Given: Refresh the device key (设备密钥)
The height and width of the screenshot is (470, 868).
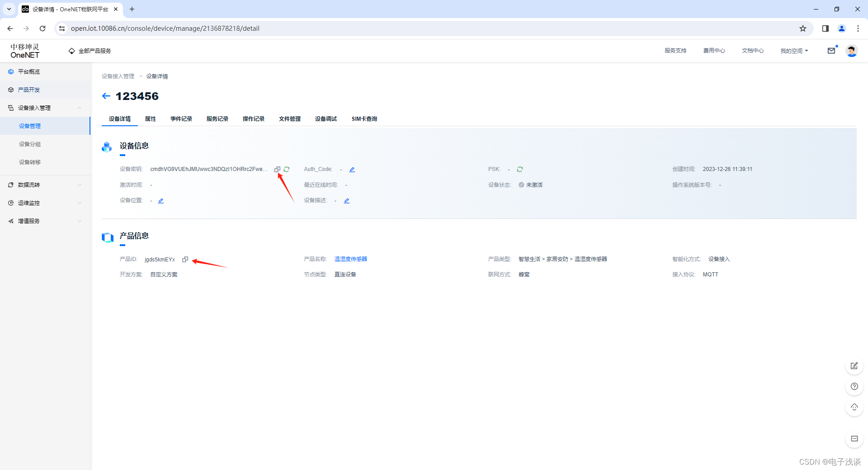Looking at the screenshot, I should tap(287, 169).
